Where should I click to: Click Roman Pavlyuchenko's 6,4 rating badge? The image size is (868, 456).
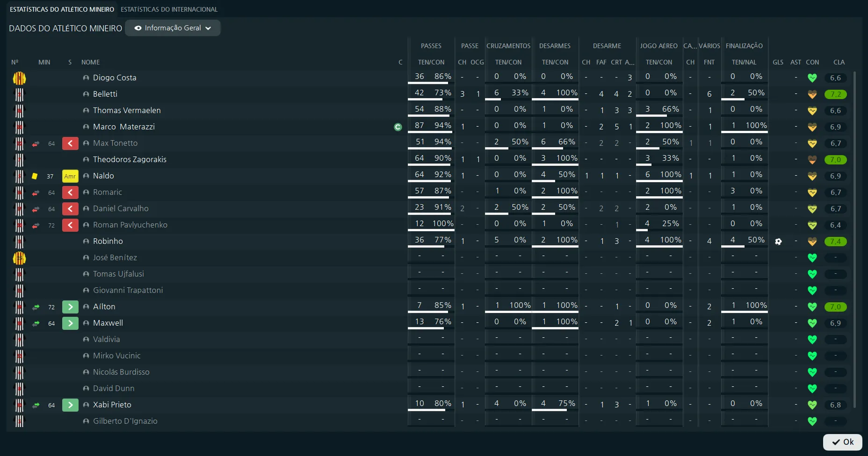pyautogui.click(x=835, y=225)
